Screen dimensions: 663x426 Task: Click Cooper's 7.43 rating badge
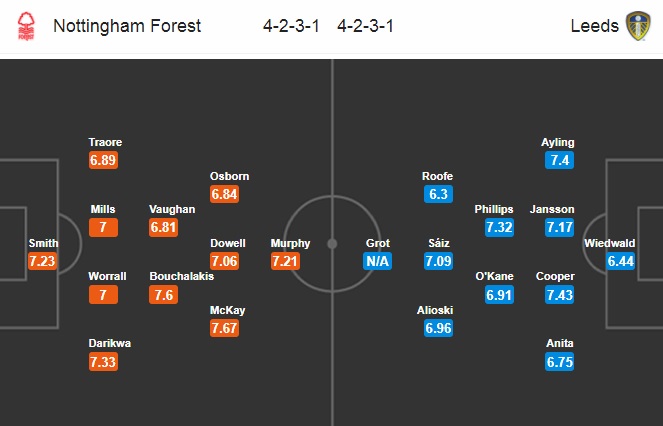tap(559, 294)
